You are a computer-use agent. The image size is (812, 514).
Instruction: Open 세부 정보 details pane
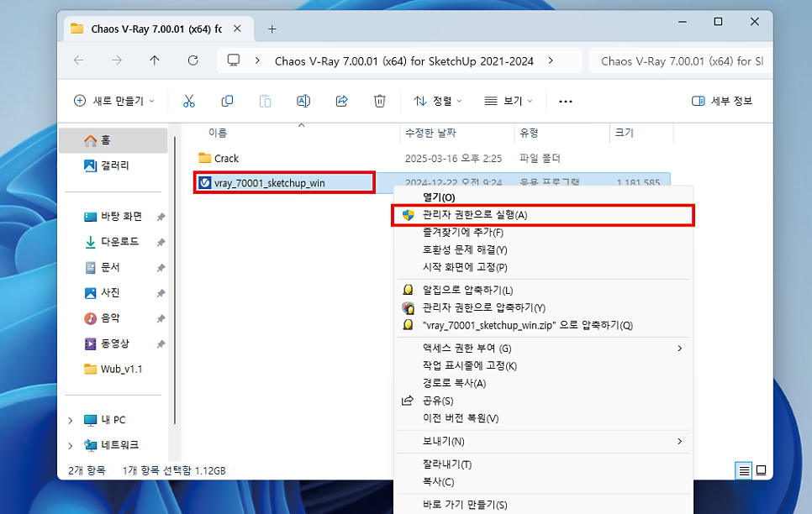coord(722,101)
